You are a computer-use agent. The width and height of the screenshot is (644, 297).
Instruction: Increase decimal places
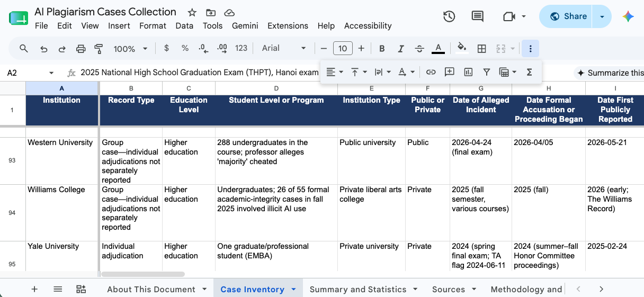tap(222, 48)
